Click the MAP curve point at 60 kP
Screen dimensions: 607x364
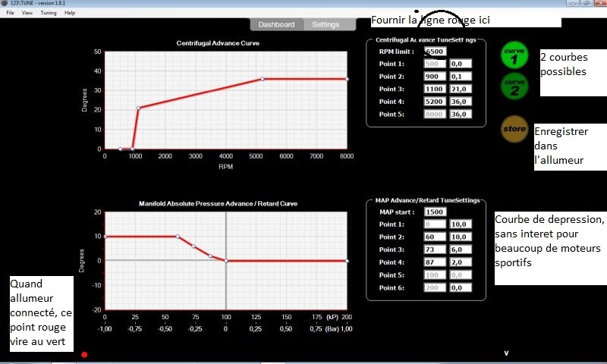tap(178, 237)
